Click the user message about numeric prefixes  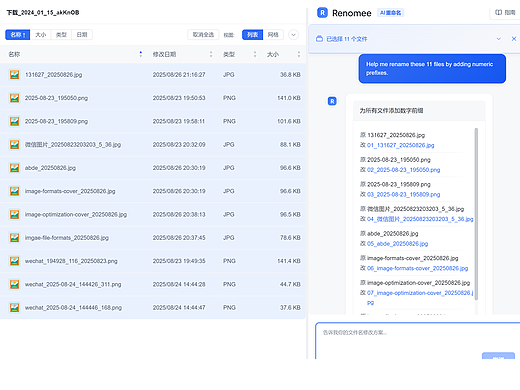(x=432, y=68)
